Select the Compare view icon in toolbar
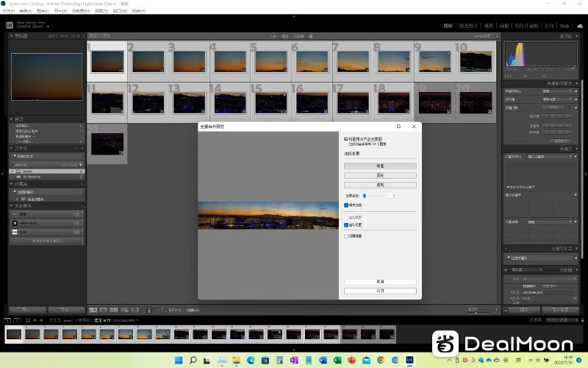 [x=114, y=310]
